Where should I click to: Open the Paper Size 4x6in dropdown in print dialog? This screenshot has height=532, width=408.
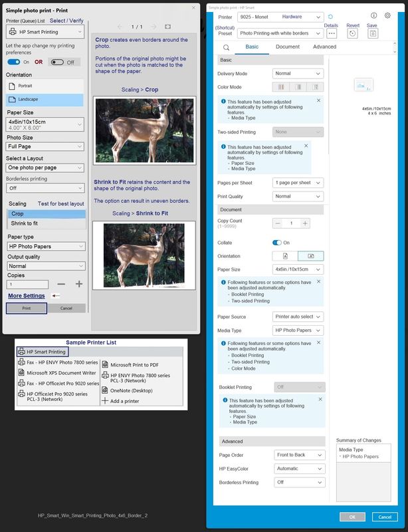(x=45, y=124)
